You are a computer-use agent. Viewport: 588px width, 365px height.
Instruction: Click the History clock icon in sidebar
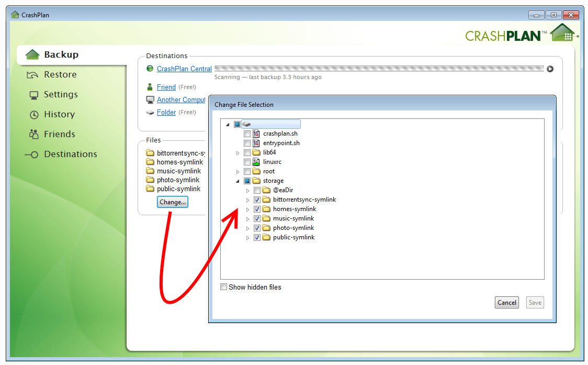(x=34, y=115)
